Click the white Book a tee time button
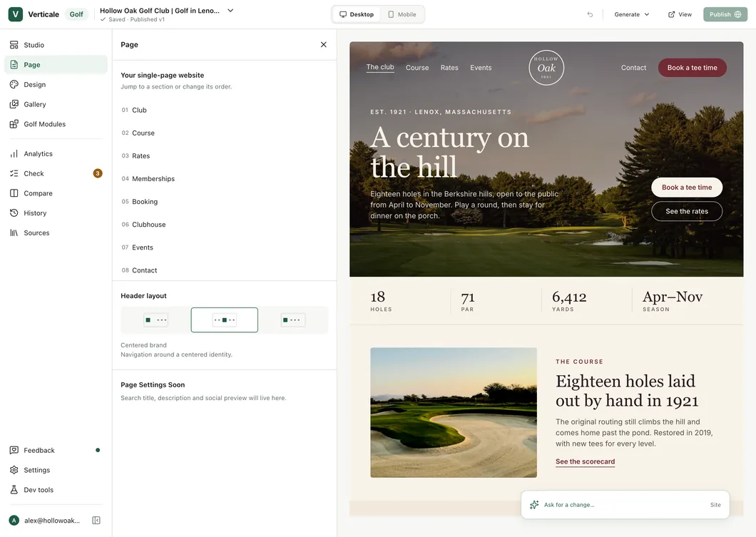This screenshot has height=537, width=756. click(x=687, y=187)
